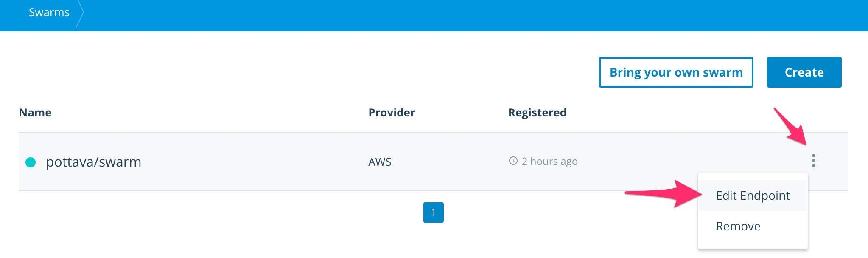Viewport: 868px width, 258px height.
Task: Sort by the Registered column header
Action: coord(537,113)
